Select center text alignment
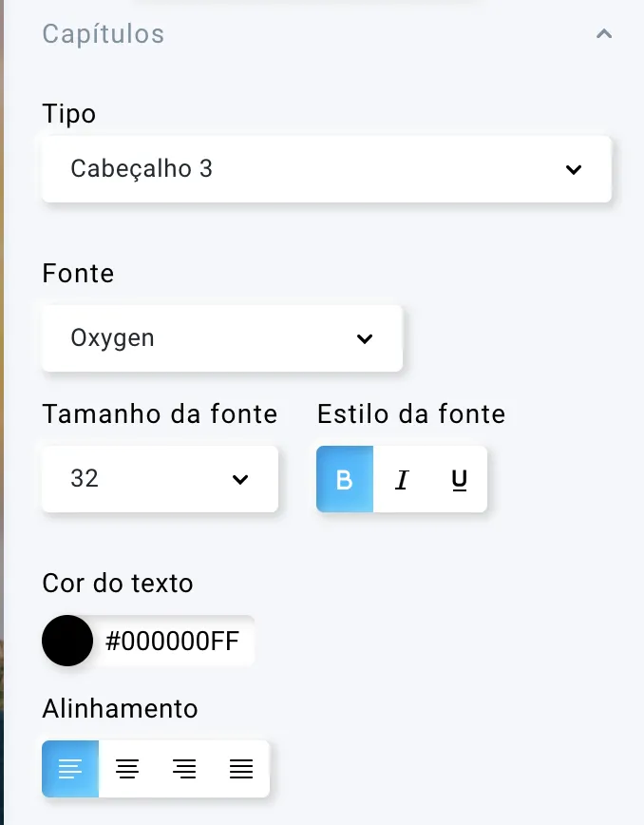The image size is (644, 825). [127, 769]
